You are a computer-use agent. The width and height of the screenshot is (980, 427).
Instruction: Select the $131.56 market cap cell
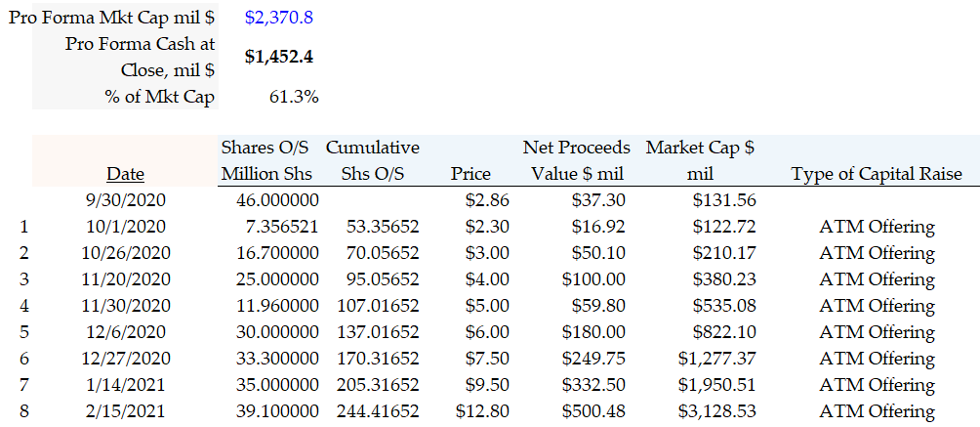tap(724, 200)
